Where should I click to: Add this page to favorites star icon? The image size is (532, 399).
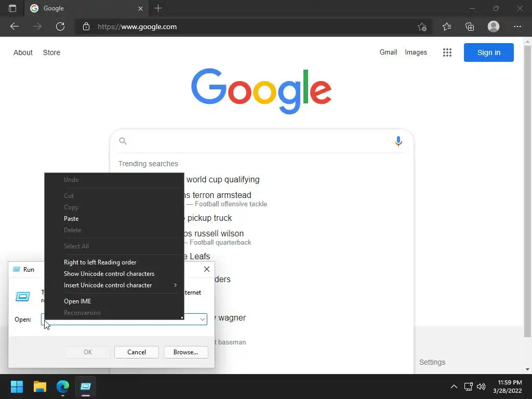point(422,26)
